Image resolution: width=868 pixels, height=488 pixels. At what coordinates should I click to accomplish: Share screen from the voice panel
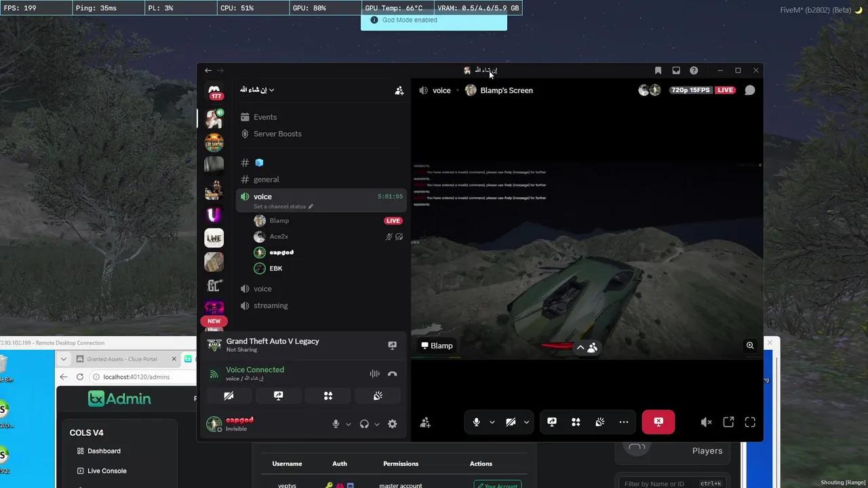(278, 396)
